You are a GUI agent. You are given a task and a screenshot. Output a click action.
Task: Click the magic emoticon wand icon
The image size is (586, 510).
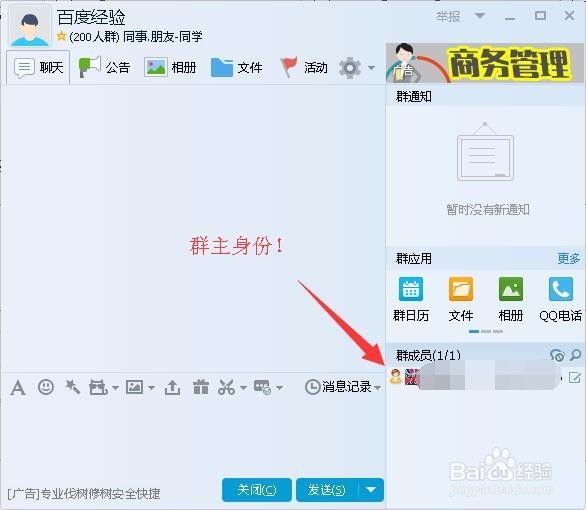coord(73,387)
